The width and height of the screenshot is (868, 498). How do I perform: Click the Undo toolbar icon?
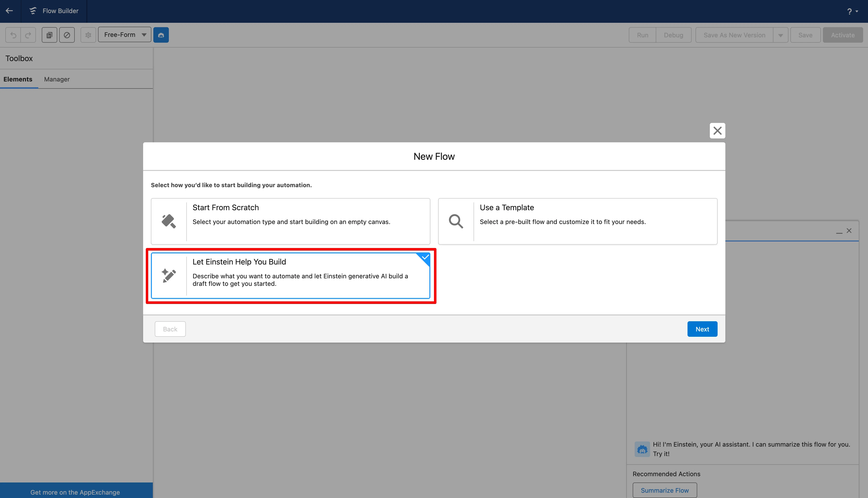click(x=13, y=35)
